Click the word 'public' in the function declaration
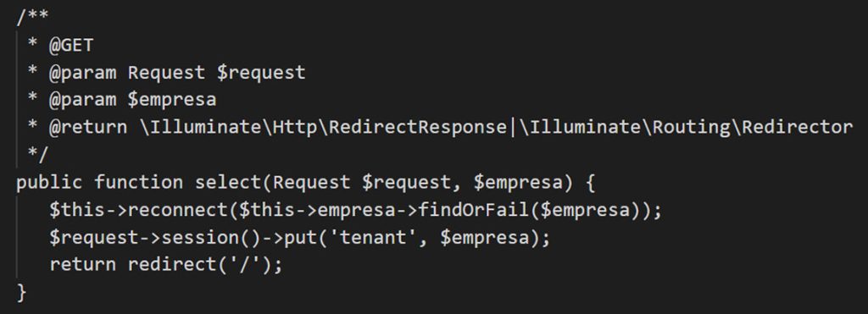Viewport: 868px width, 314px height. [49, 183]
